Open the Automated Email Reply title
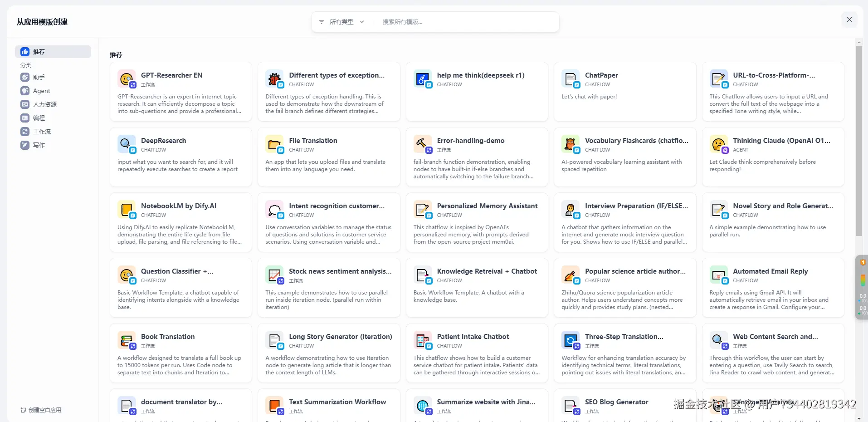Viewport: 868px width, 422px height. pos(770,271)
